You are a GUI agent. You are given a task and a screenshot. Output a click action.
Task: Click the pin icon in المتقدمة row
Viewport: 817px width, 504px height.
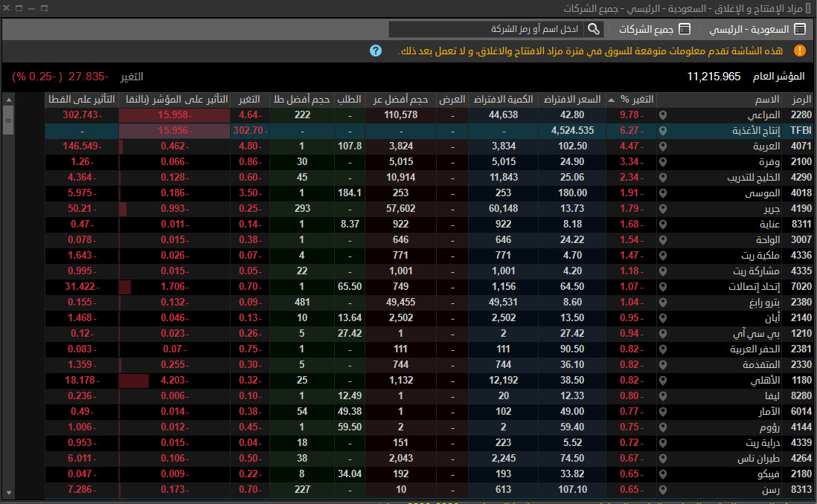point(663,365)
